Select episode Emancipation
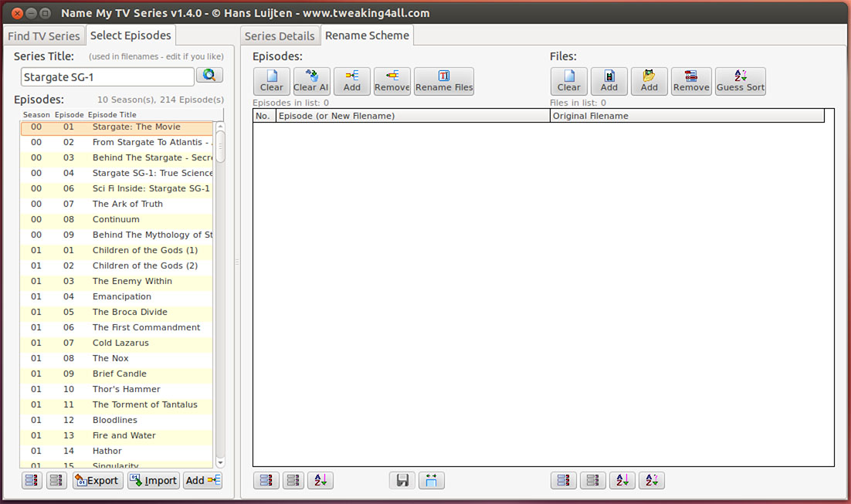Image resolution: width=851 pixels, height=504 pixels. [x=117, y=296]
